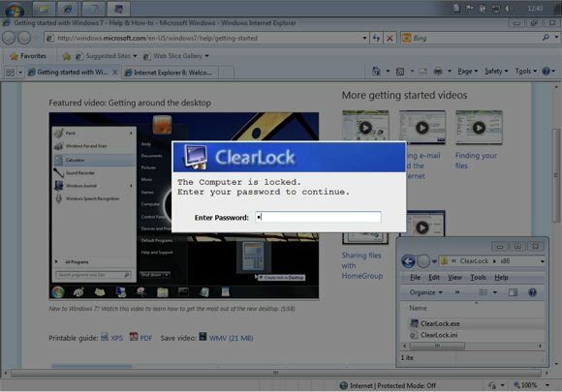Open the Explorer window Tools menu
Image resolution: width=562 pixels, height=392 pixels.
click(x=478, y=278)
